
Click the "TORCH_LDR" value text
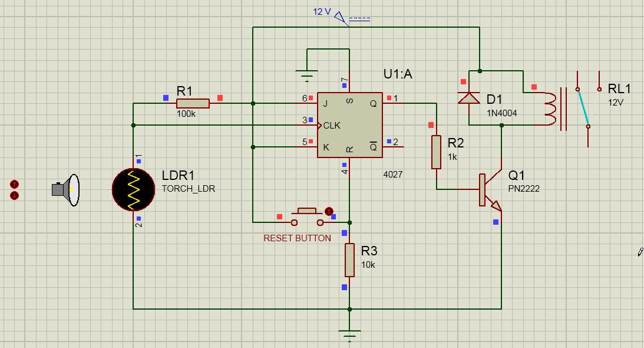pos(189,188)
